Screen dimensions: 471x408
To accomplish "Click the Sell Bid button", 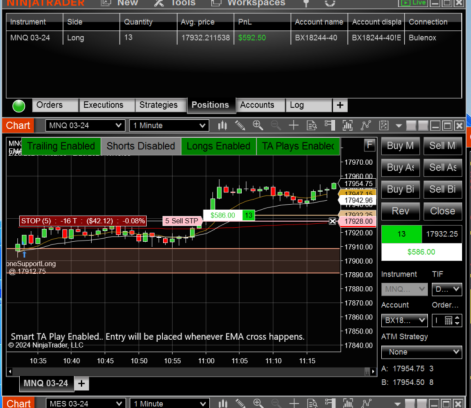I will tap(442, 189).
